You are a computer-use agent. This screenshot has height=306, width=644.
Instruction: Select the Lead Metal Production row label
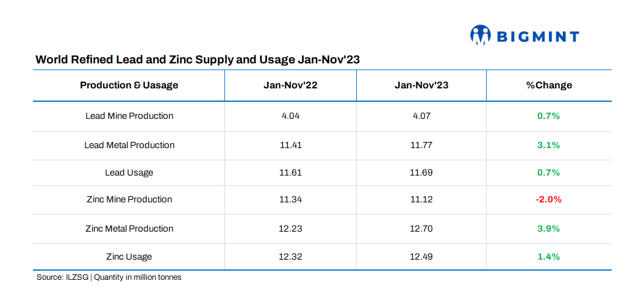click(x=129, y=145)
